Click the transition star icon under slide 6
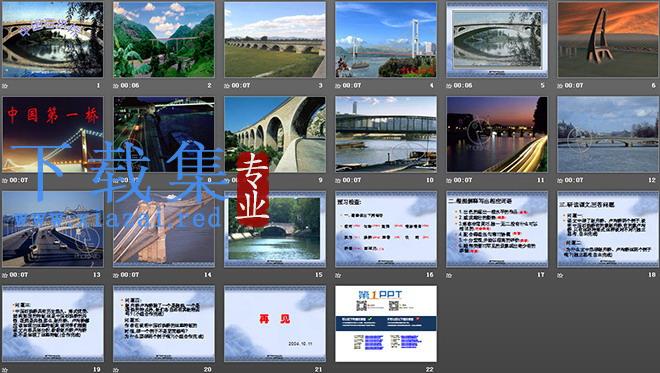This screenshot has width=660, height=373. (x=560, y=85)
